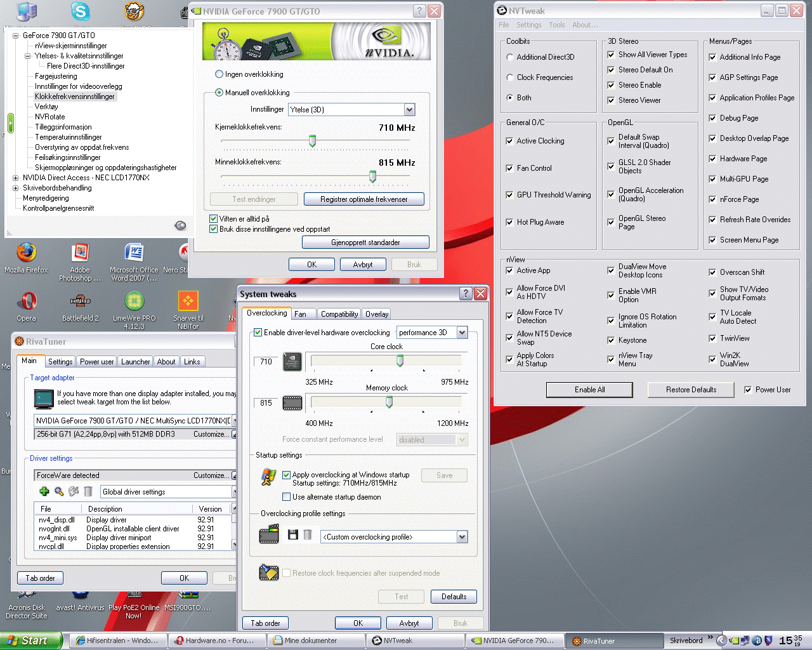Expand NVIDIA Direct Access - NEC LCD1770NX node
Viewport: 812px width, 650px height.
point(16,178)
